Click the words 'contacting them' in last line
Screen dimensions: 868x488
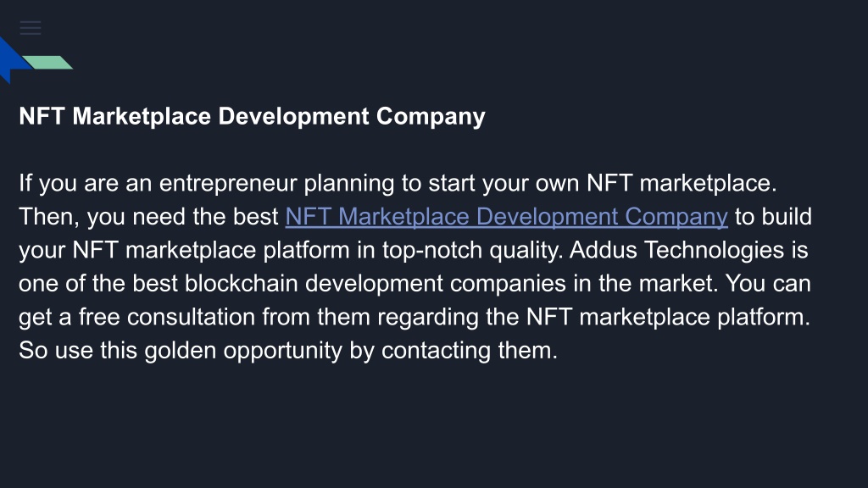click(469, 351)
